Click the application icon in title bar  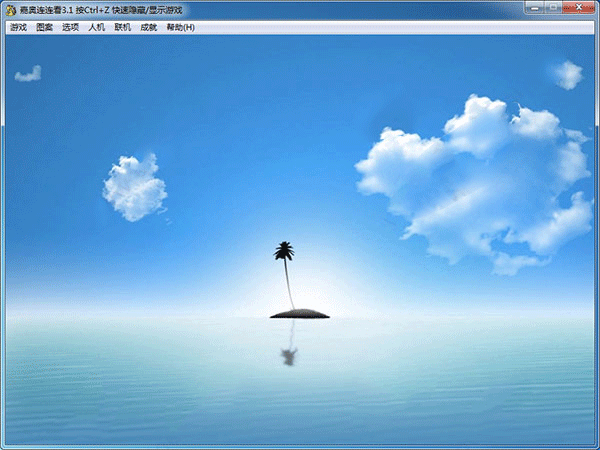coord(11,10)
